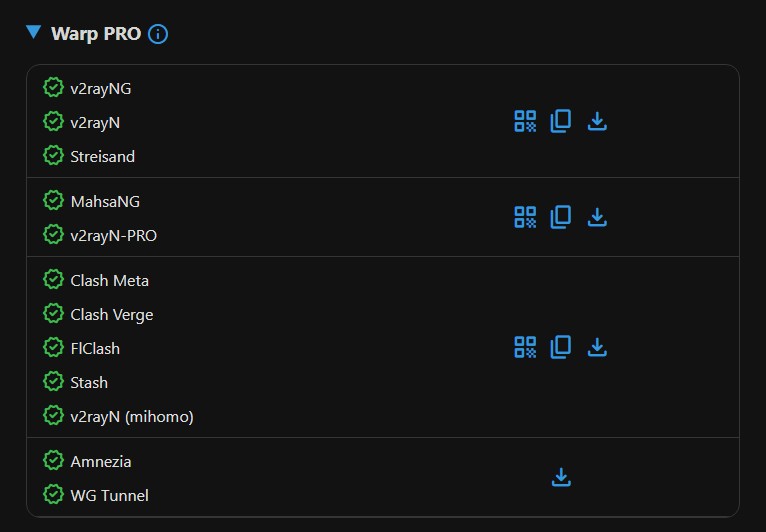This screenshot has height=532, width=766.
Task: Copy the MahsaNG group subscription link
Action: coord(561,217)
